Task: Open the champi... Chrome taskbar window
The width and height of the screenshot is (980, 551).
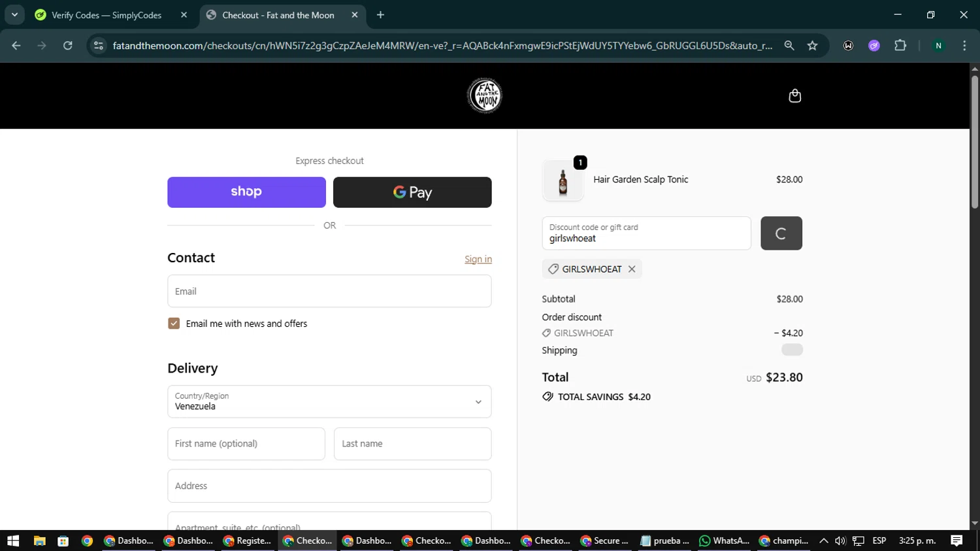Action: (x=783, y=541)
